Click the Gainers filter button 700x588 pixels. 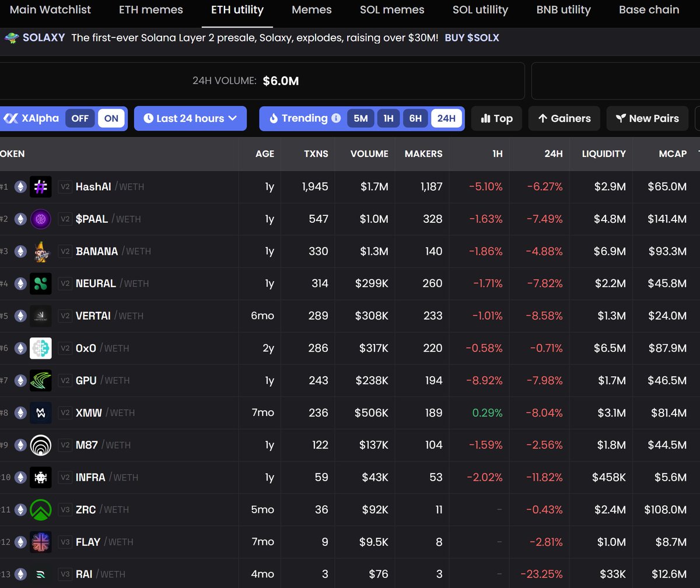click(564, 118)
